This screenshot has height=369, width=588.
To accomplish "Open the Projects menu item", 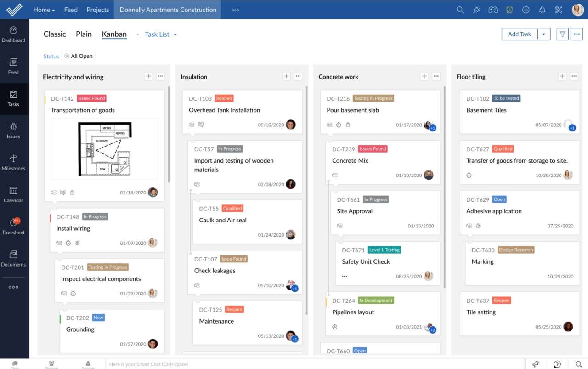I will (x=97, y=9).
